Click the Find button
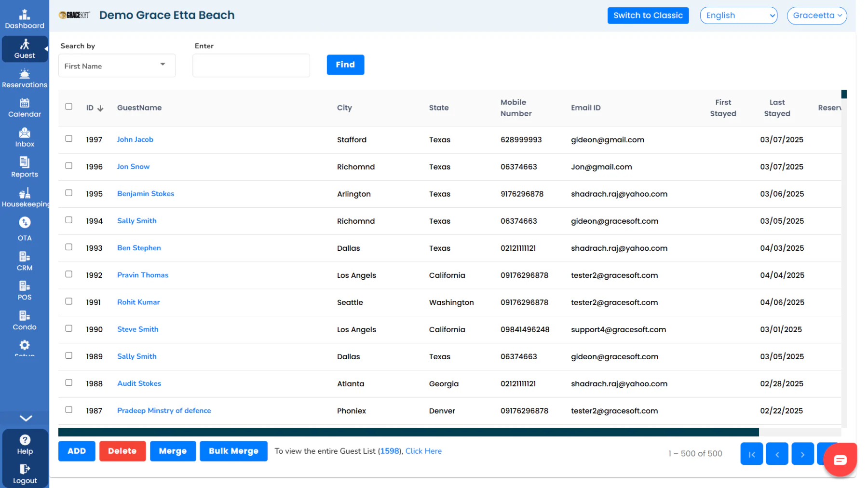This screenshot has width=868, height=488. pyautogui.click(x=345, y=65)
